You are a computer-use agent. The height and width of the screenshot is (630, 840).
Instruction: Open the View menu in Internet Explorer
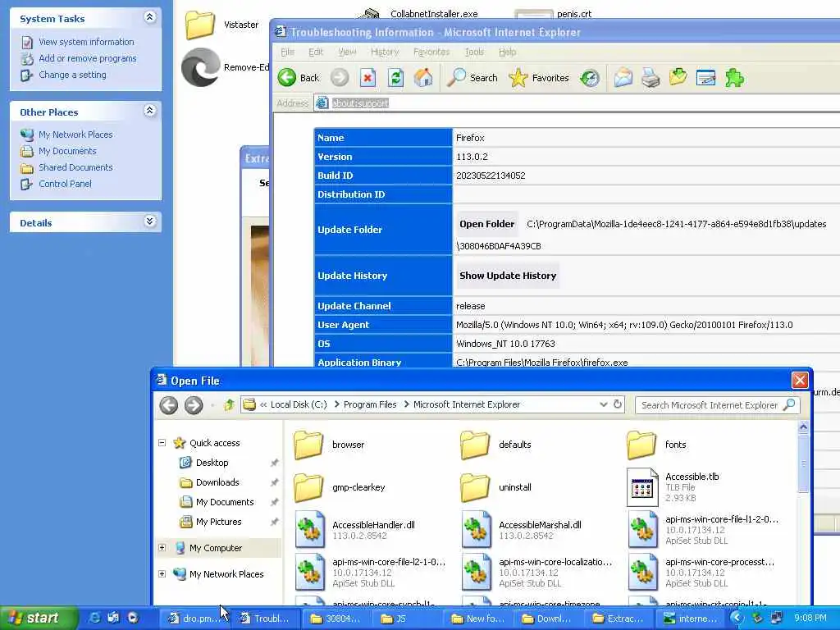(x=347, y=52)
